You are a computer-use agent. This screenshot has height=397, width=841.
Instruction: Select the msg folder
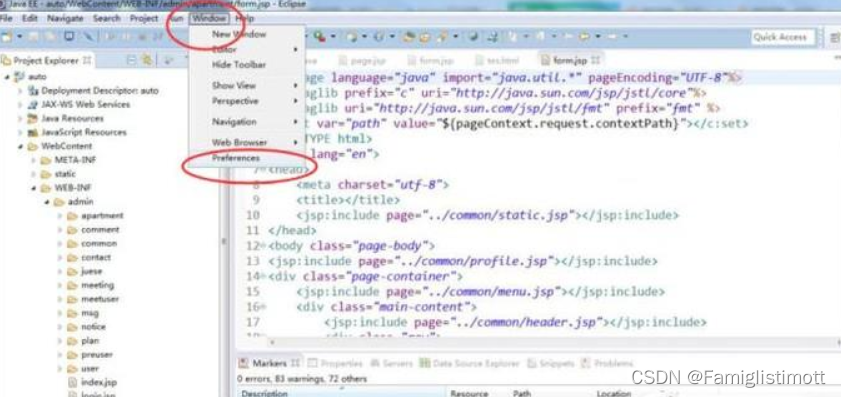click(x=90, y=313)
